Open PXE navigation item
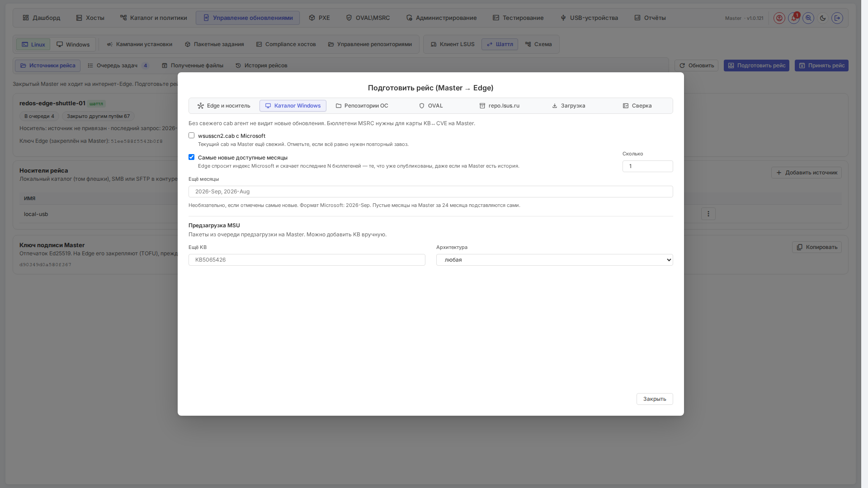 tap(319, 18)
